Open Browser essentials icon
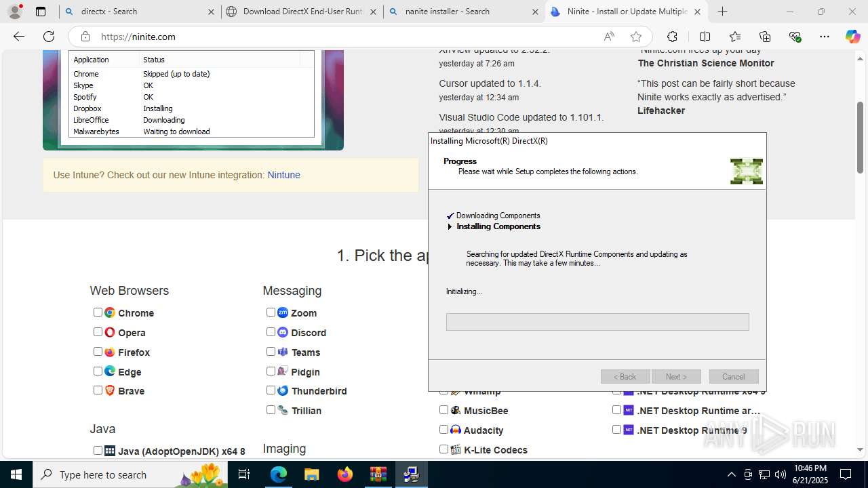Viewport: 868px width, 488px height. coord(795,37)
